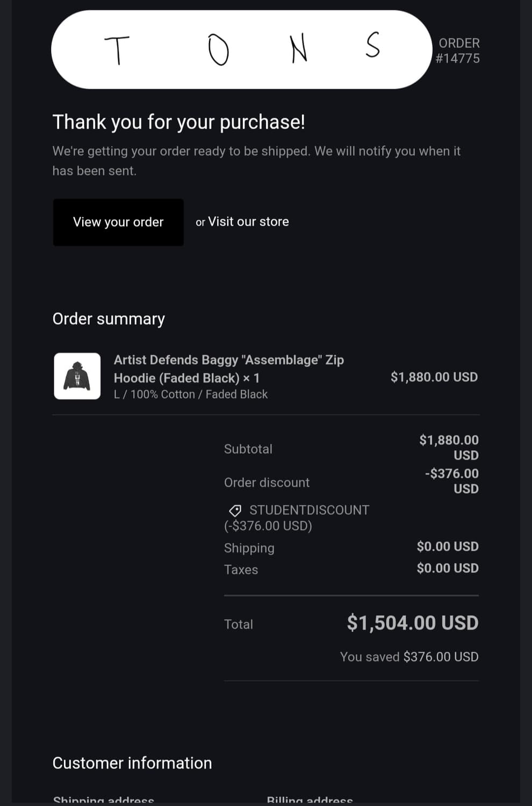Click the "Order summary" heading
532x806 pixels.
coord(109,319)
